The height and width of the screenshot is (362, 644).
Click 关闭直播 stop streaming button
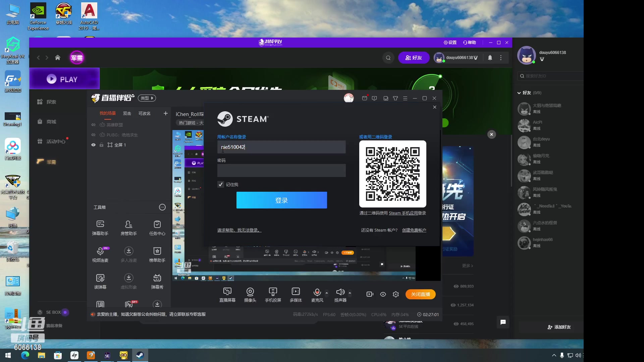[x=421, y=294]
